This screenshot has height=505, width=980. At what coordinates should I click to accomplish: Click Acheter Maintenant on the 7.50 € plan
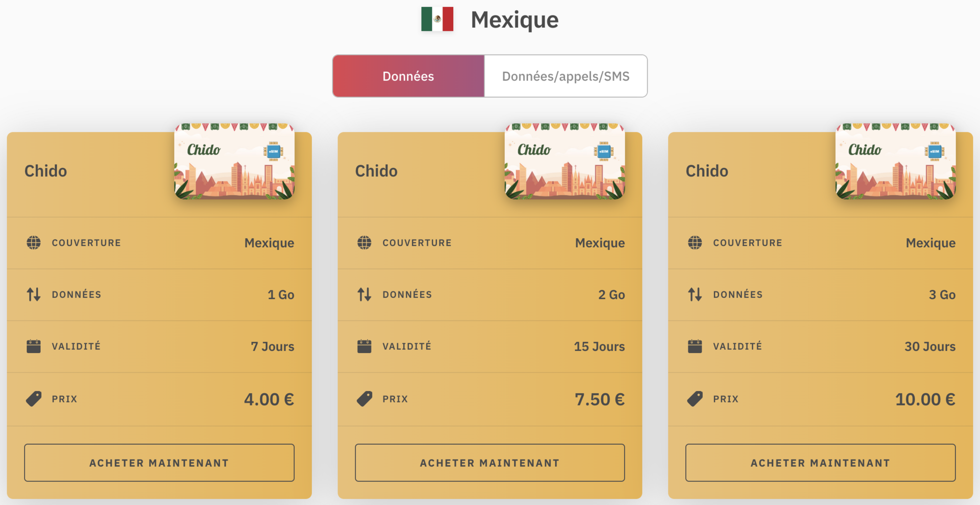[490, 462]
